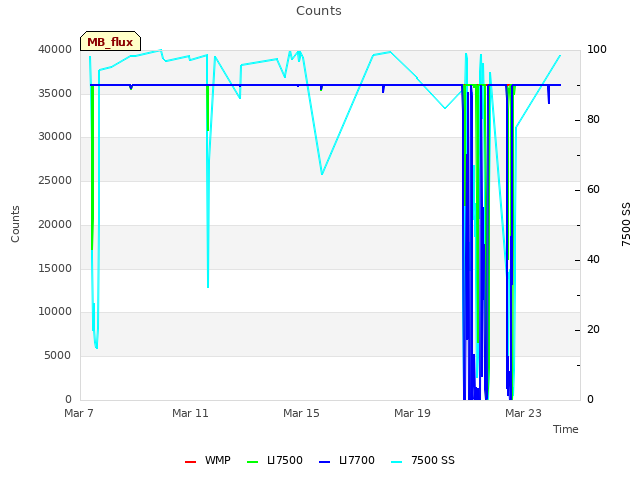The height and width of the screenshot is (480, 640).
Task: Click the Mar 7 axis tick label
Action: pos(79,413)
